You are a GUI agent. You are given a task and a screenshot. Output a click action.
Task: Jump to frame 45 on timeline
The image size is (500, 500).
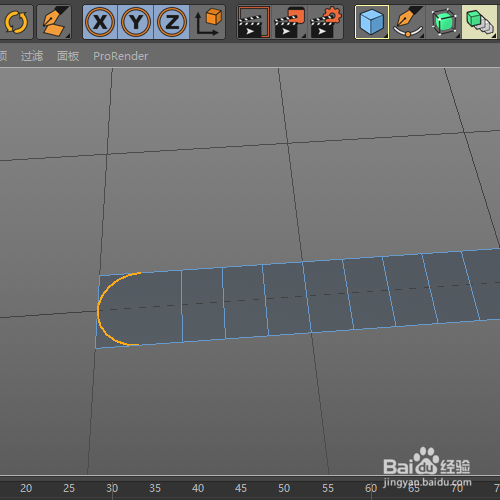[241, 488]
